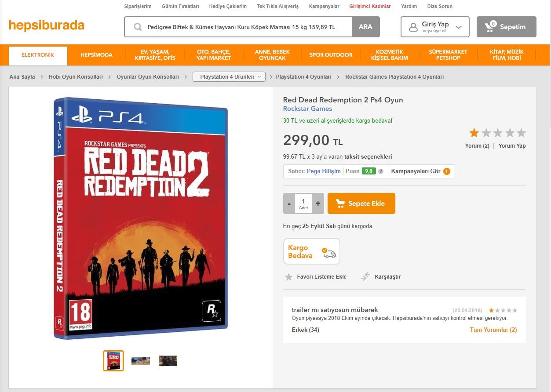Click the ARA search button

click(365, 26)
